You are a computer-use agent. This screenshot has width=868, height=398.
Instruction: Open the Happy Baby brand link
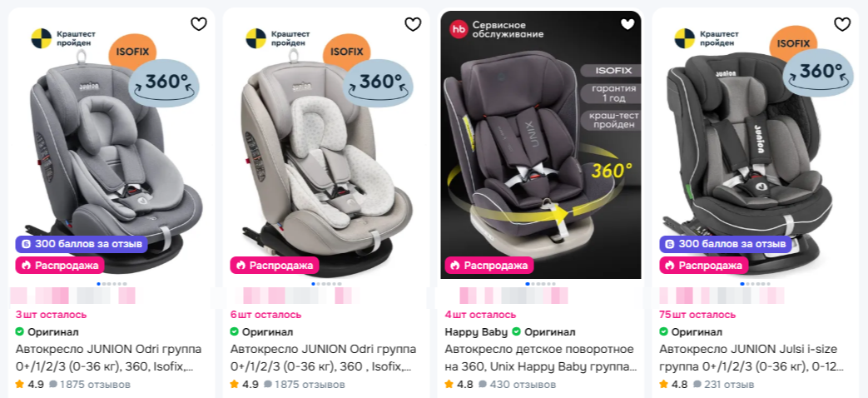pos(475,332)
